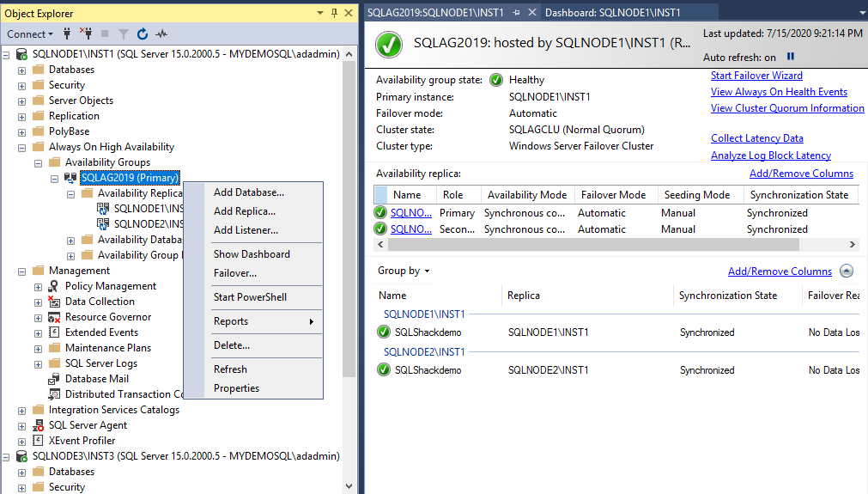
Task: Close the Object Explorer panel
Action: (349, 13)
